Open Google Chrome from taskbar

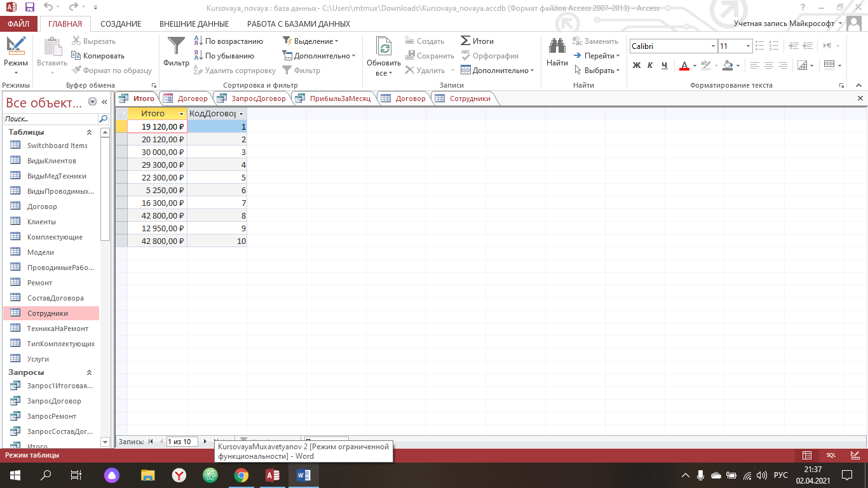point(241,475)
